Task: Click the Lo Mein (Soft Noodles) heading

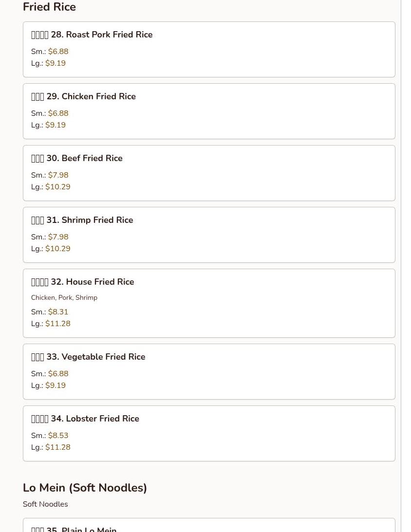Action: coord(85,488)
